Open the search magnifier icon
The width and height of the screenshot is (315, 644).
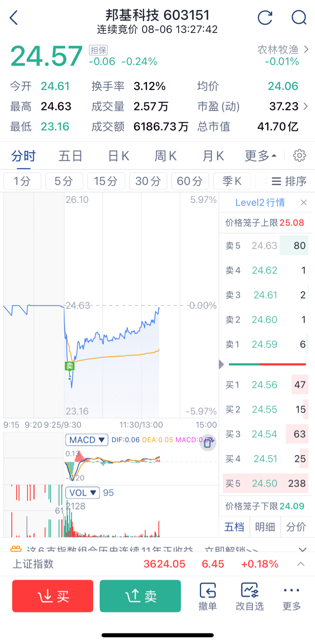pos(299,18)
